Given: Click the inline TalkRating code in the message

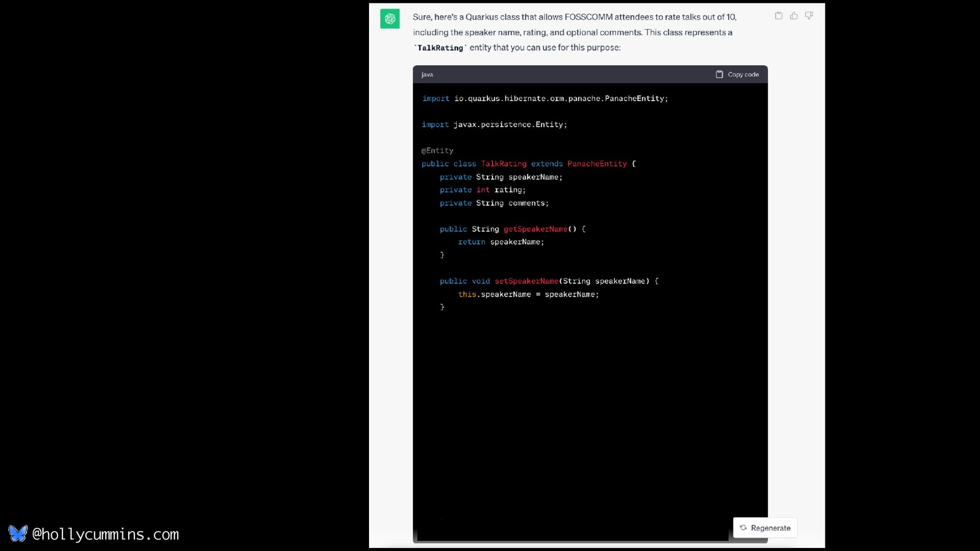Looking at the screenshot, I should click(440, 48).
